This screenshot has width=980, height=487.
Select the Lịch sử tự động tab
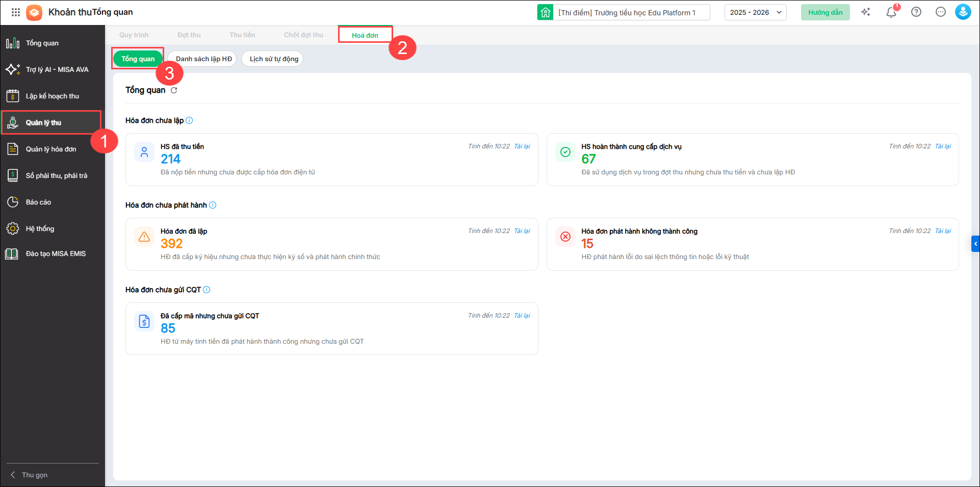pyautogui.click(x=274, y=59)
